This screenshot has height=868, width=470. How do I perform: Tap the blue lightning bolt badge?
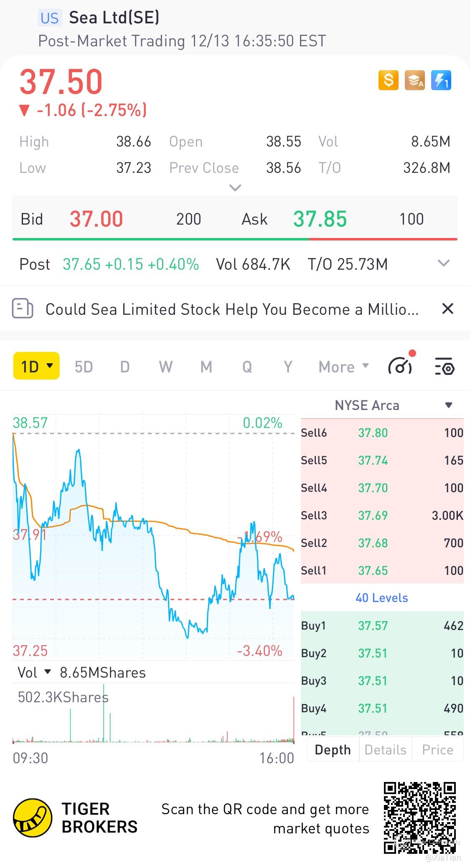[x=441, y=80]
